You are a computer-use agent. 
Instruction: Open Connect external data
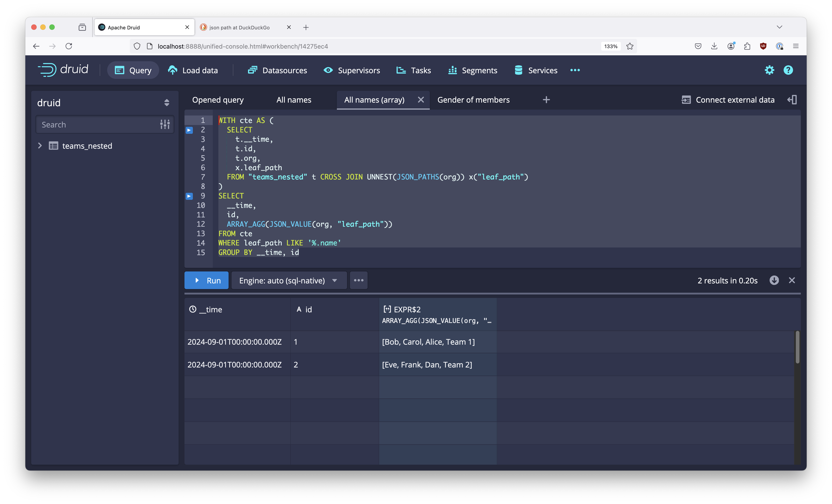coord(728,100)
